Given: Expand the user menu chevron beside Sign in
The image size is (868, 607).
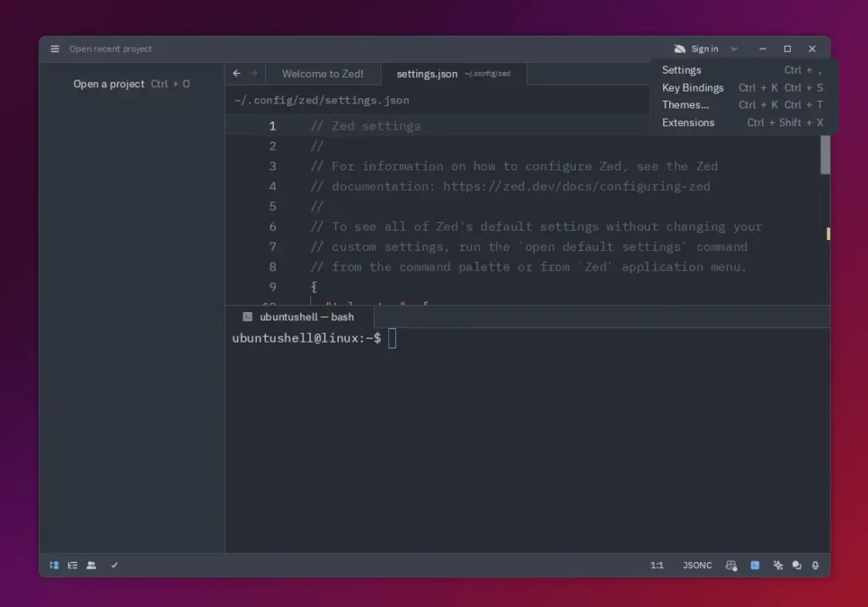Looking at the screenshot, I should tap(734, 49).
